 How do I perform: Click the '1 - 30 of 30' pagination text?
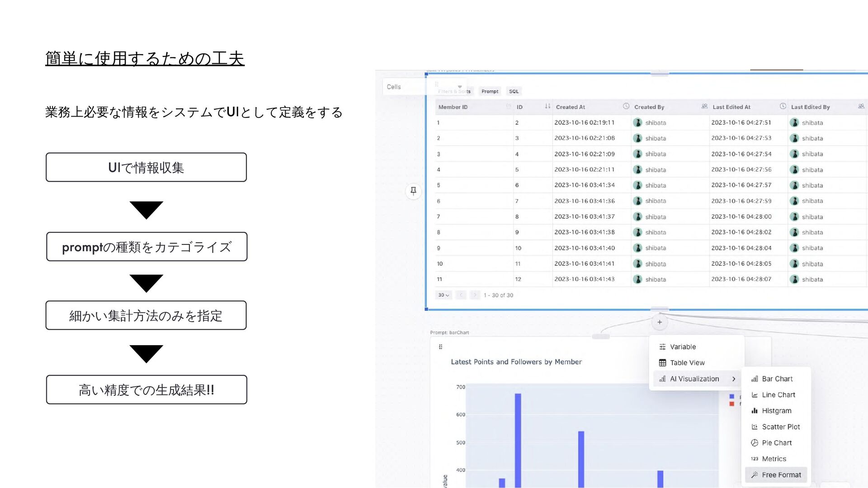(x=498, y=296)
